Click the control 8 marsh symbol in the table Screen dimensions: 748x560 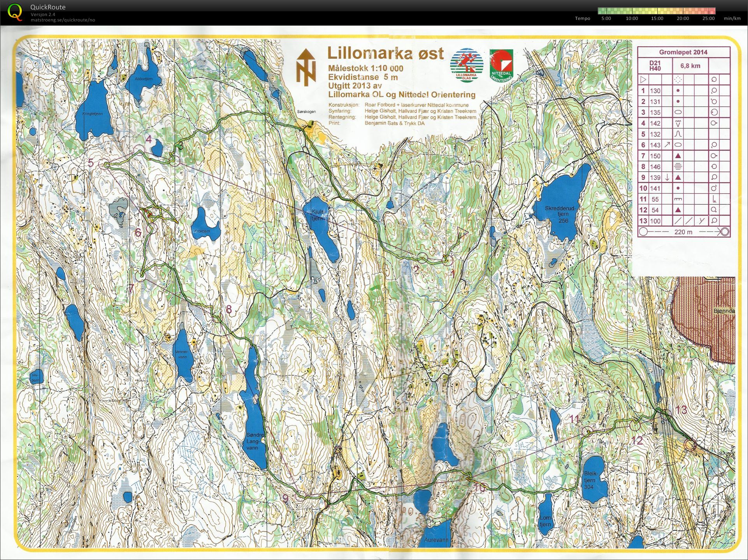(x=678, y=167)
